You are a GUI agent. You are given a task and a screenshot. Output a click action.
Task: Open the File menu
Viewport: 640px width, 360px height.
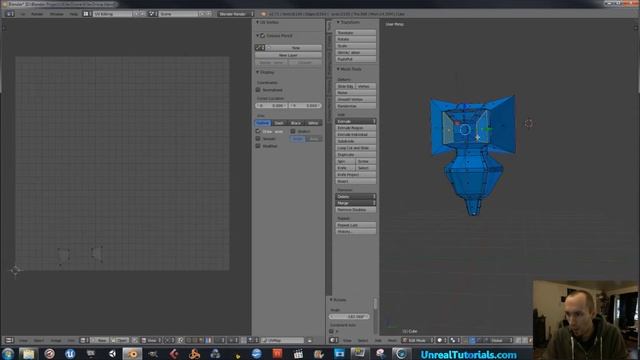23,14
